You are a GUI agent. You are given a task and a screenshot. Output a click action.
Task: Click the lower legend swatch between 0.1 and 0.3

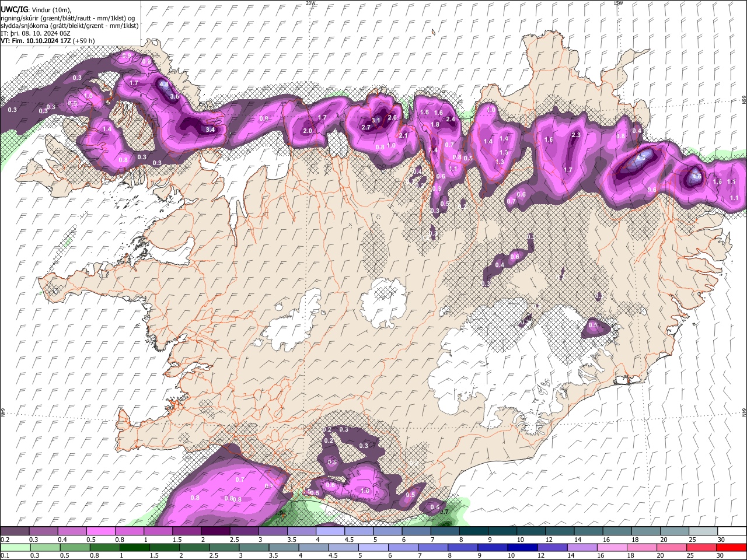pos(15,547)
